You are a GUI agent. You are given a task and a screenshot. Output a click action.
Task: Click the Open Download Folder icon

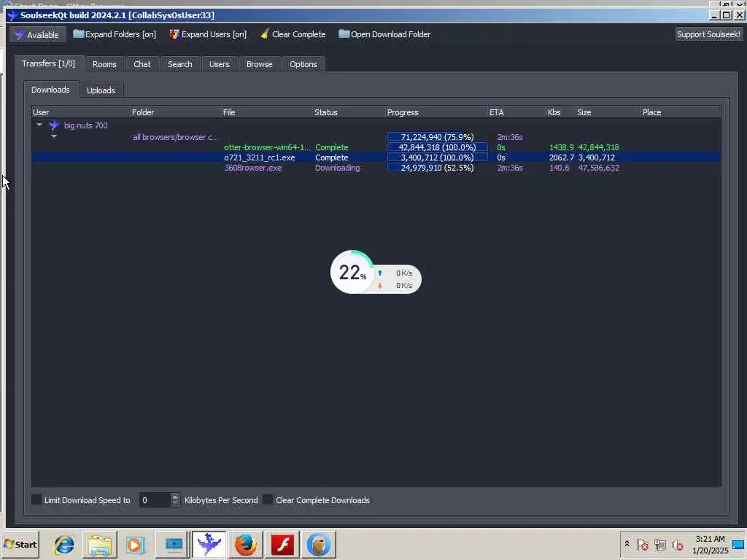click(x=344, y=34)
